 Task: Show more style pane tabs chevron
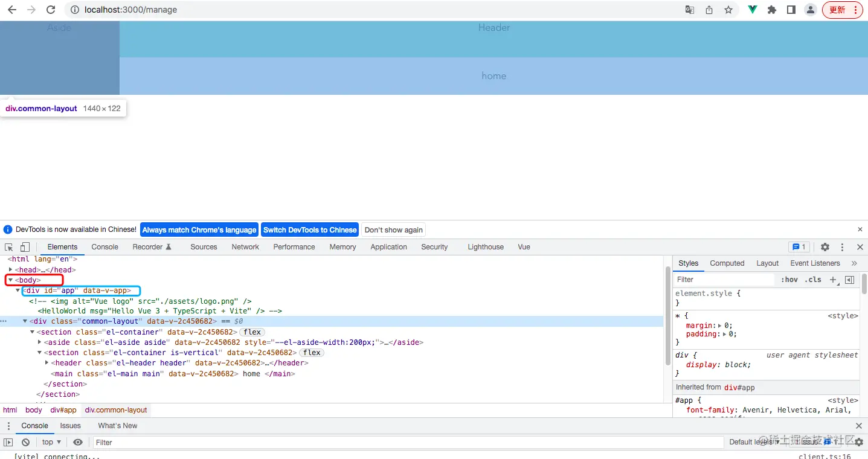[x=854, y=263]
